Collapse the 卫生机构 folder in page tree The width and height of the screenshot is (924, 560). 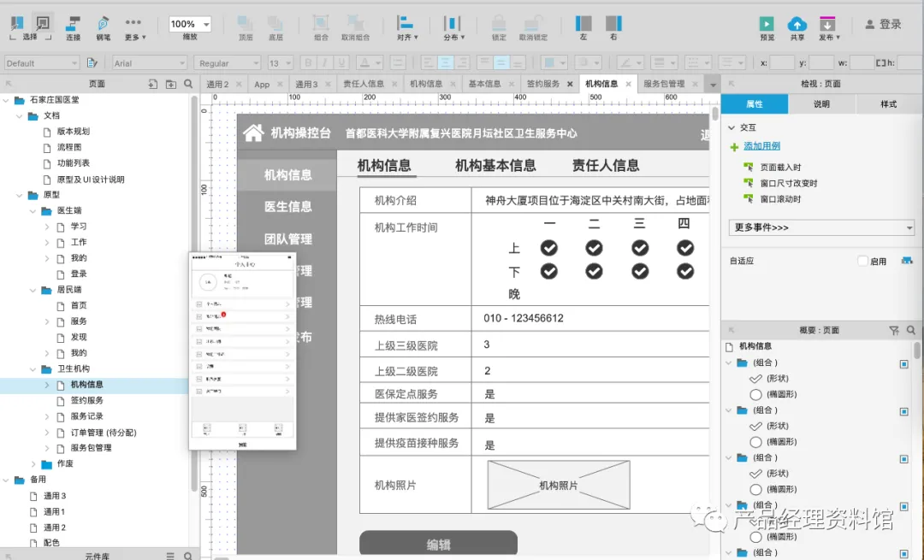click(x=33, y=369)
